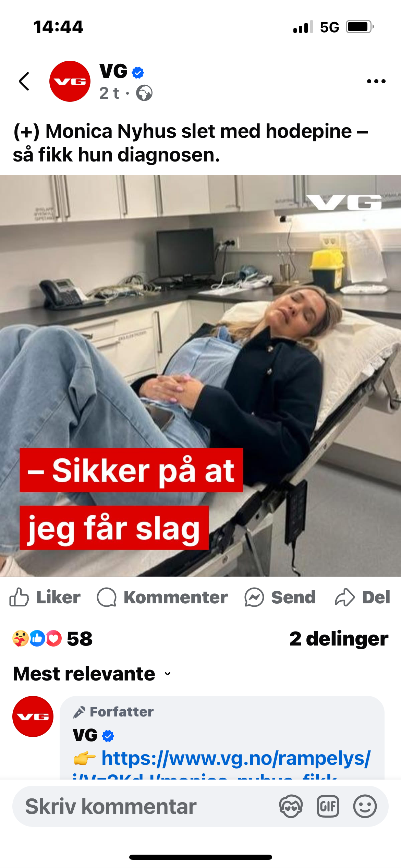The image size is (401, 868).
Task: Open the emoji smiley picker
Action: coord(365,806)
